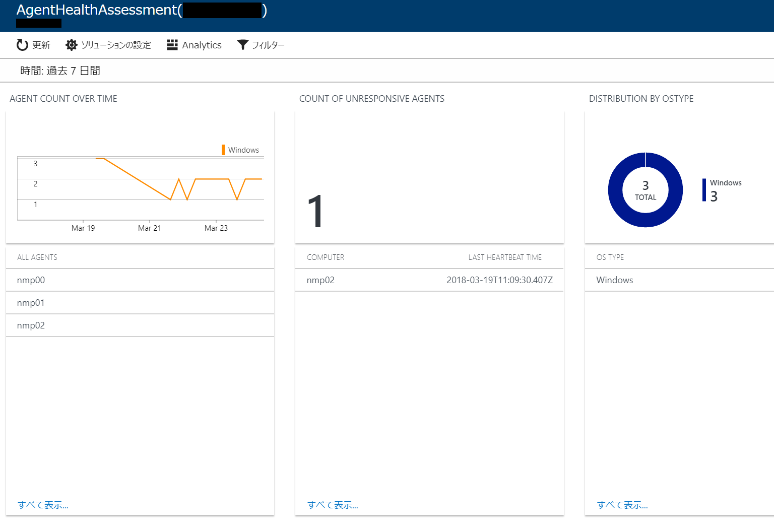The image size is (774, 532).
Task: Open the COUNT OF UNRESPONSIVE AGENTS panel
Action: point(372,99)
